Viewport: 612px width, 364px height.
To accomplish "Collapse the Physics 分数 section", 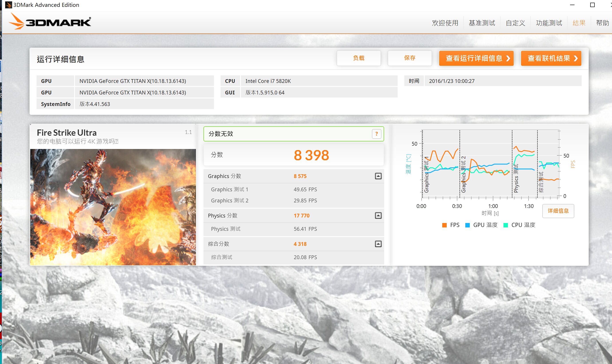I will (x=378, y=216).
